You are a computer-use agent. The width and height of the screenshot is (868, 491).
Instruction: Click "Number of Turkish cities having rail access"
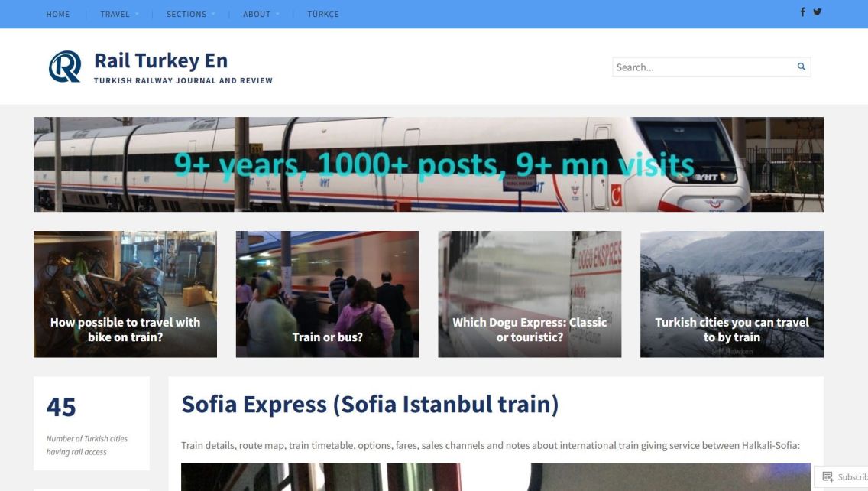click(87, 445)
